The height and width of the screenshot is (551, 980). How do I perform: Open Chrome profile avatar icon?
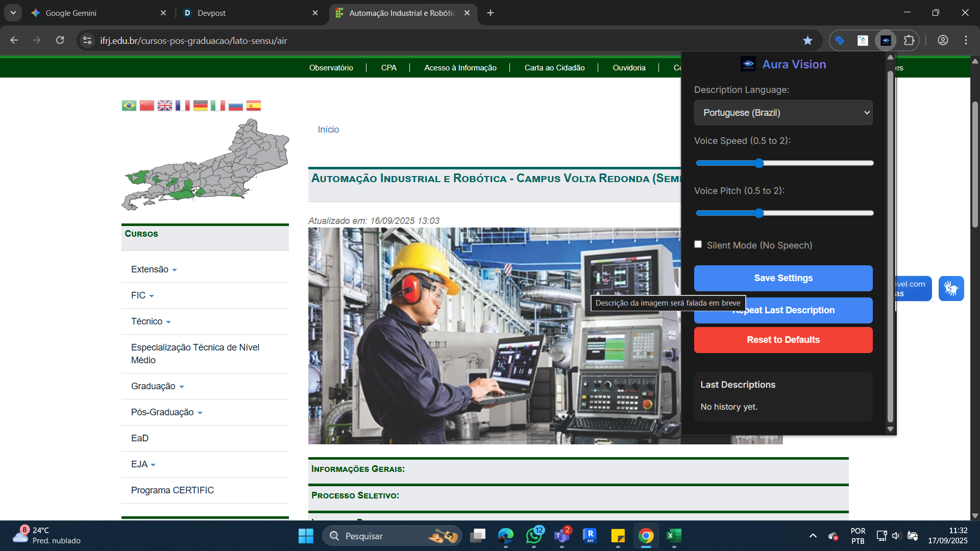click(943, 40)
